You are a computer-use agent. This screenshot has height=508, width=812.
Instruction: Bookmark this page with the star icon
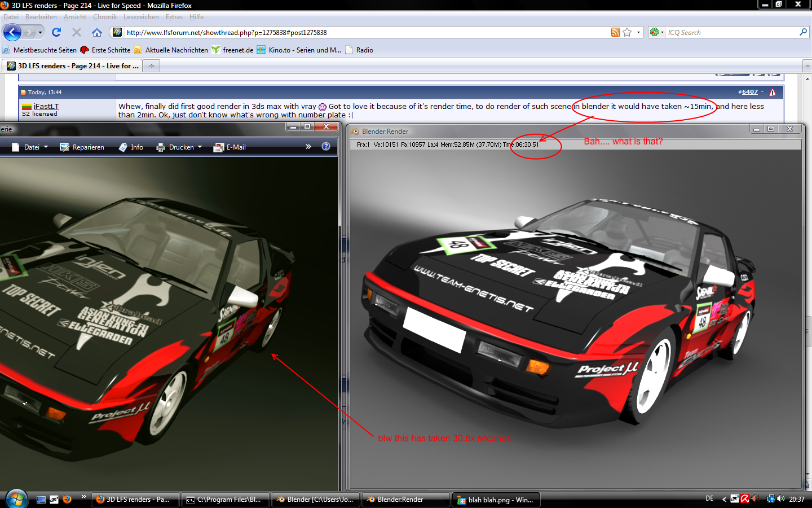[x=627, y=32]
